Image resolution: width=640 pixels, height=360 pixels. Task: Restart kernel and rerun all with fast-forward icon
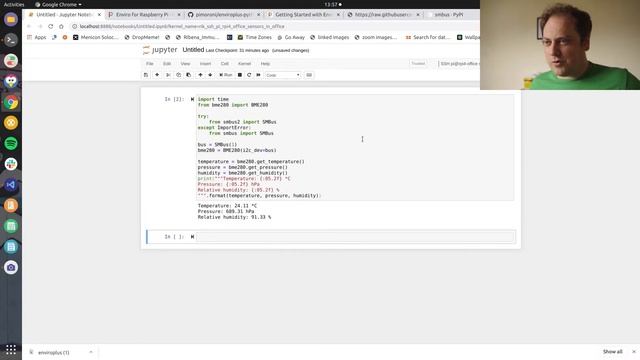[258, 75]
